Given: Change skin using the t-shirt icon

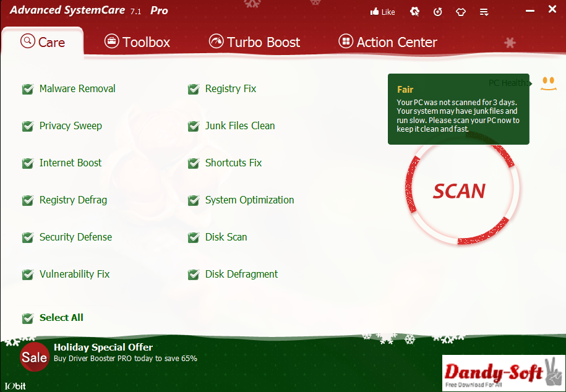Looking at the screenshot, I should pos(460,11).
